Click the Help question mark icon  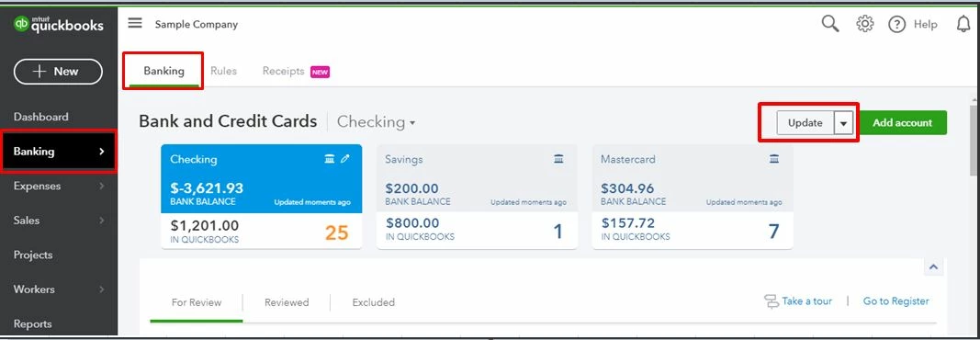[896, 25]
